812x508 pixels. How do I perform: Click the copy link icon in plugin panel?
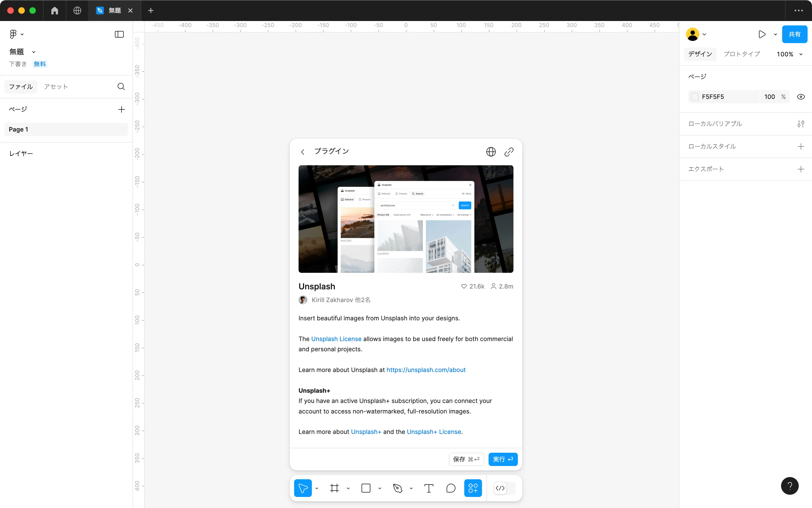(508, 152)
